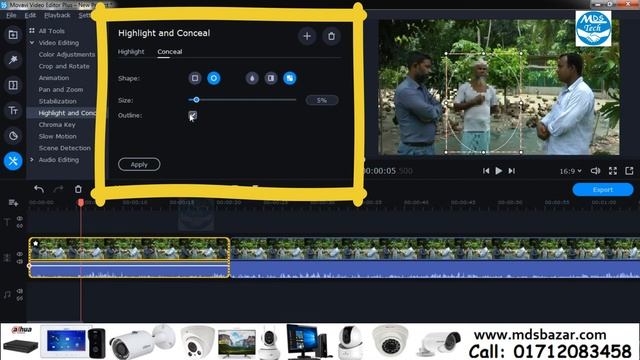Toggle title track visibility eye
640x360 pixels.
pyautogui.click(x=20, y=218)
